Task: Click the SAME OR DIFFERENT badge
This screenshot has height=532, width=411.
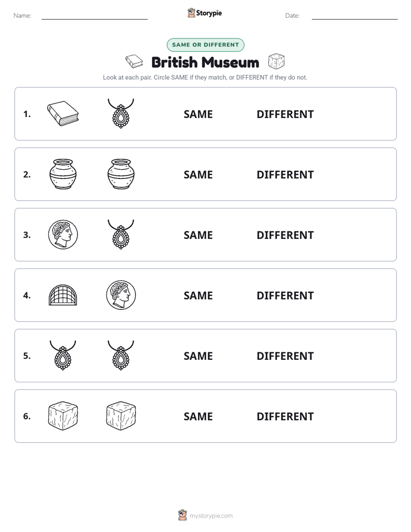Action: 205,45
